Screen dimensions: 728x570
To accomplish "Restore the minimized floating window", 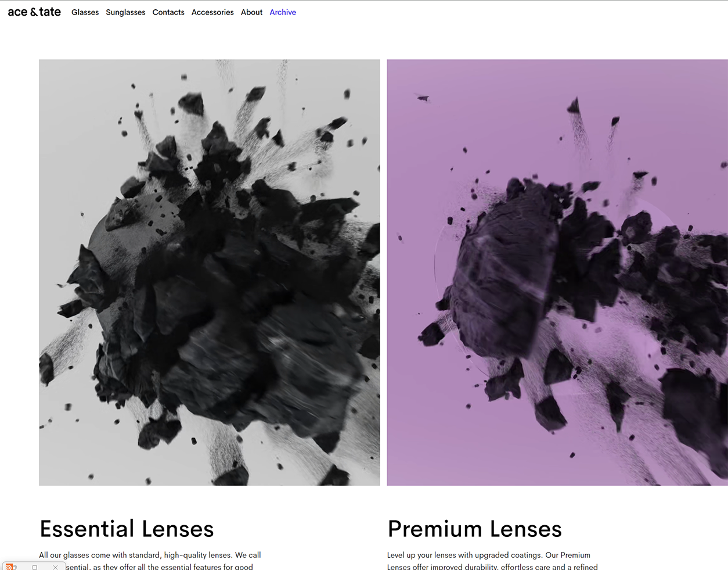I will point(35,567).
